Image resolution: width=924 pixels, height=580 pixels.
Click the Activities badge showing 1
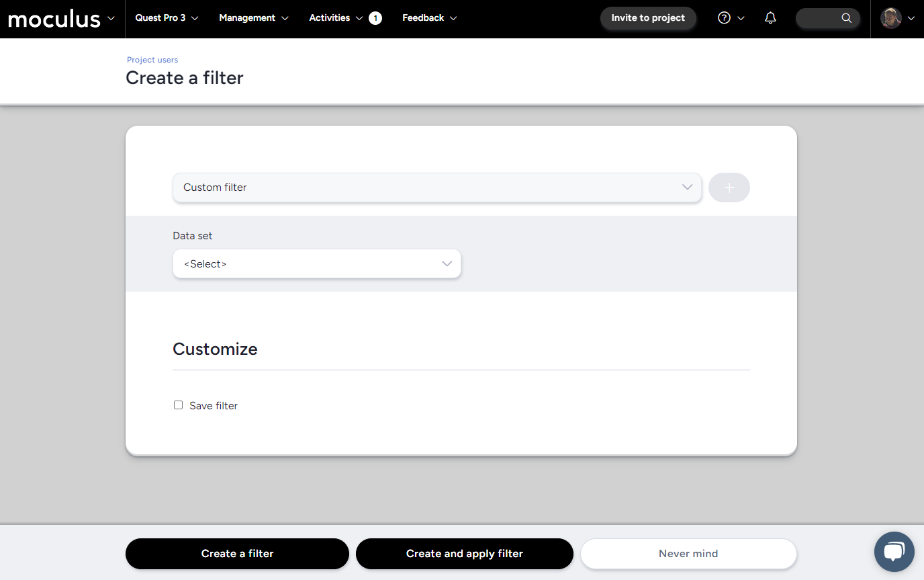375,18
